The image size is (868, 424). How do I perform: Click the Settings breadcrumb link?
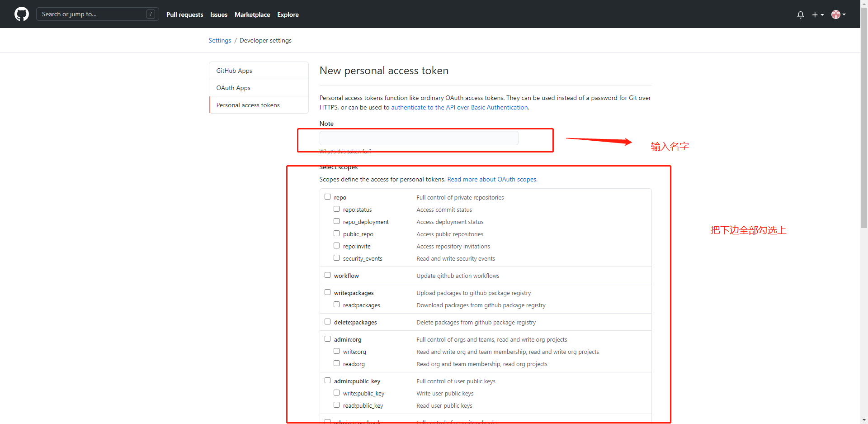220,40
